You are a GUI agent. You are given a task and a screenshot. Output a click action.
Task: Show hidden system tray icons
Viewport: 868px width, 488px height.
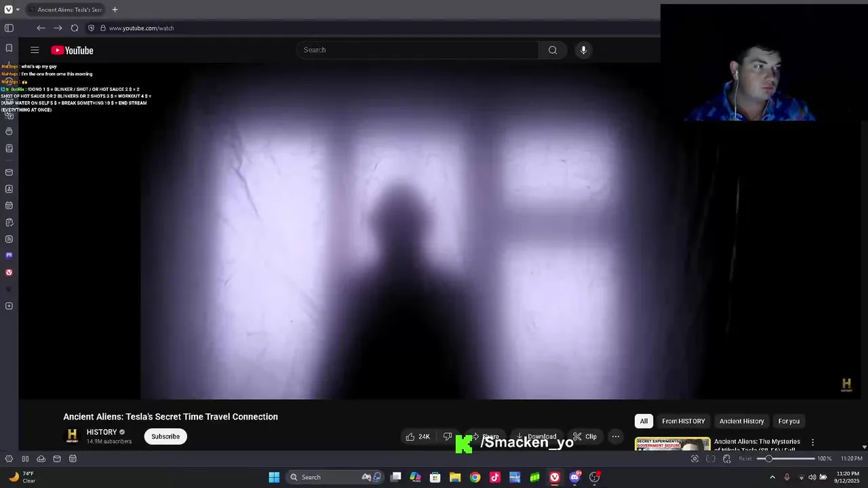[772, 477]
